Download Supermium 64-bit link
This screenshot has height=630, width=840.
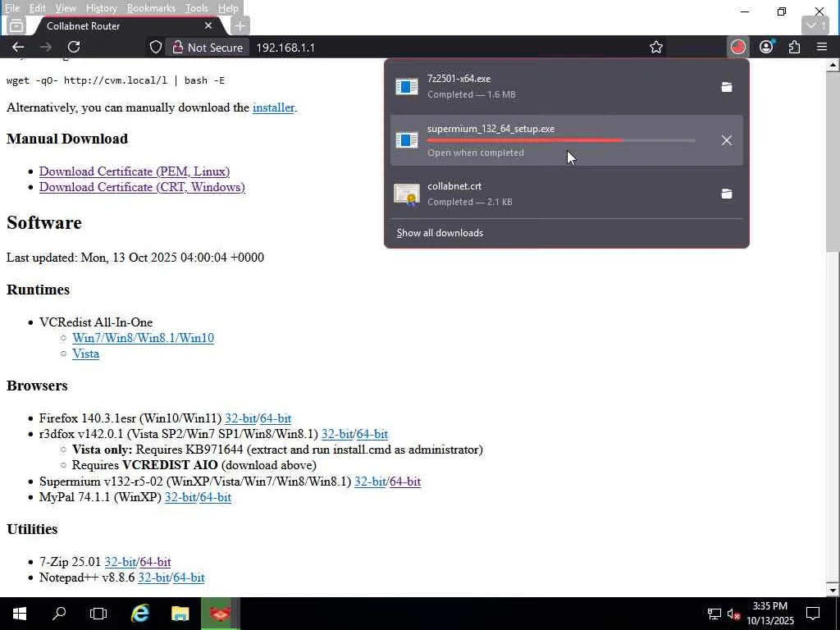[x=405, y=482]
